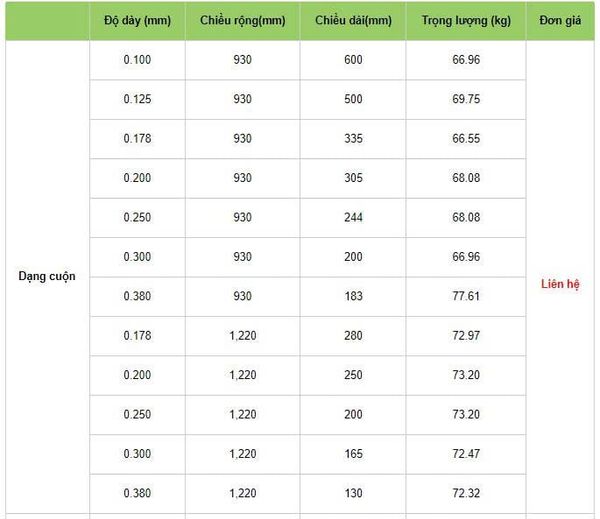600x519 pixels.
Task: Select the weight value 66.55
Action: coord(465,139)
